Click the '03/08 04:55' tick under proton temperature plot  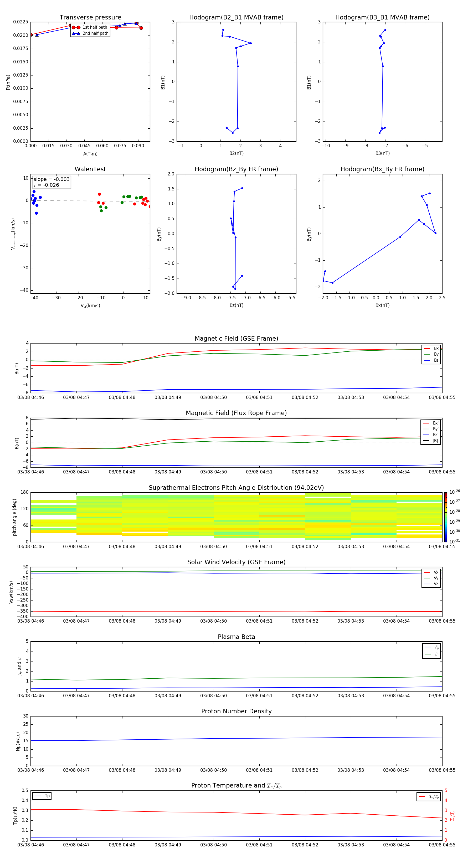(x=442, y=845)
